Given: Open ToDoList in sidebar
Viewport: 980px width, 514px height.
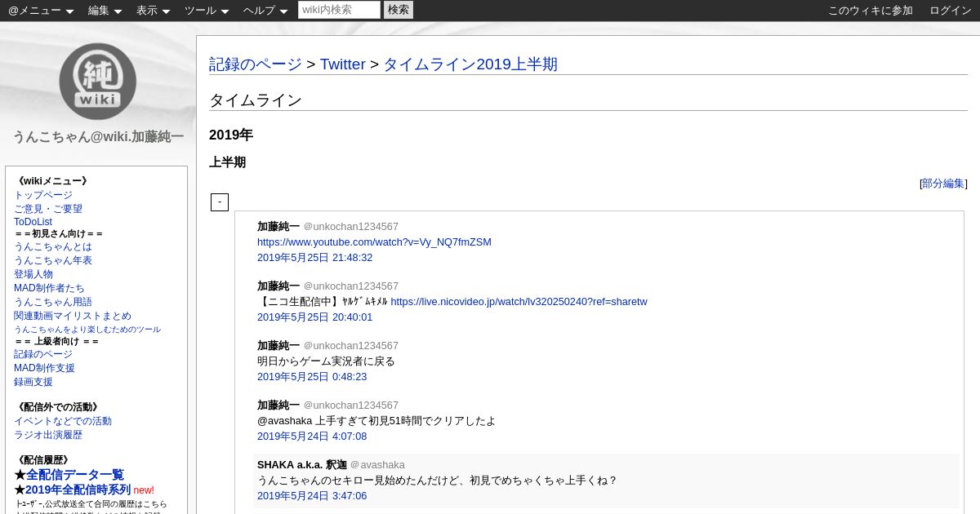Looking at the screenshot, I should pos(33,222).
